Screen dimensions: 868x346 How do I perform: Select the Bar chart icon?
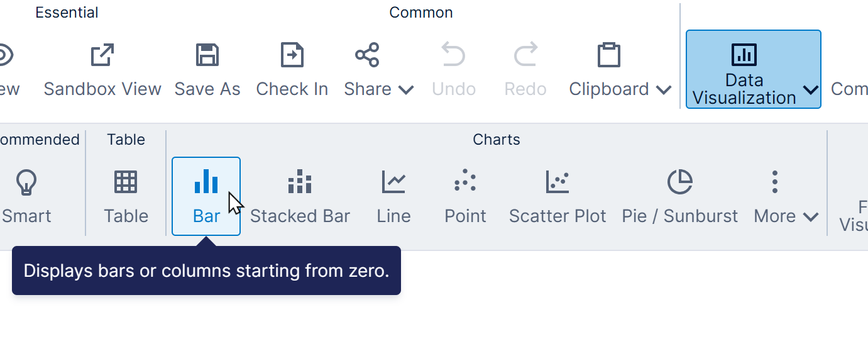click(x=206, y=181)
